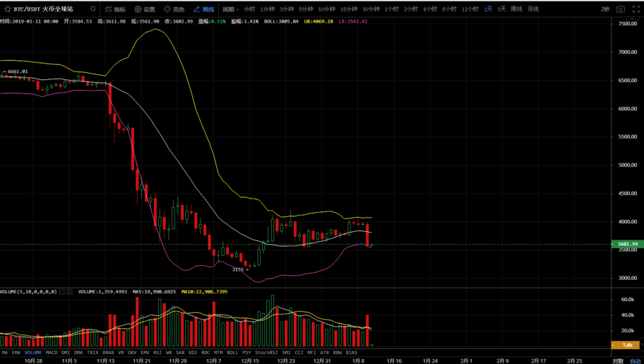Click the BTC/USDT 火币全球站 pair name
This screenshot has width=644, height=364.
43,9
